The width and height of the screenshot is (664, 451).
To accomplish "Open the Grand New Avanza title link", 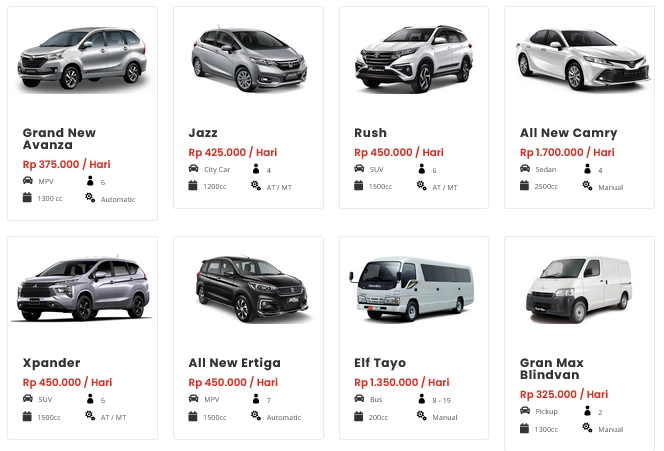I will click(59, 138).
